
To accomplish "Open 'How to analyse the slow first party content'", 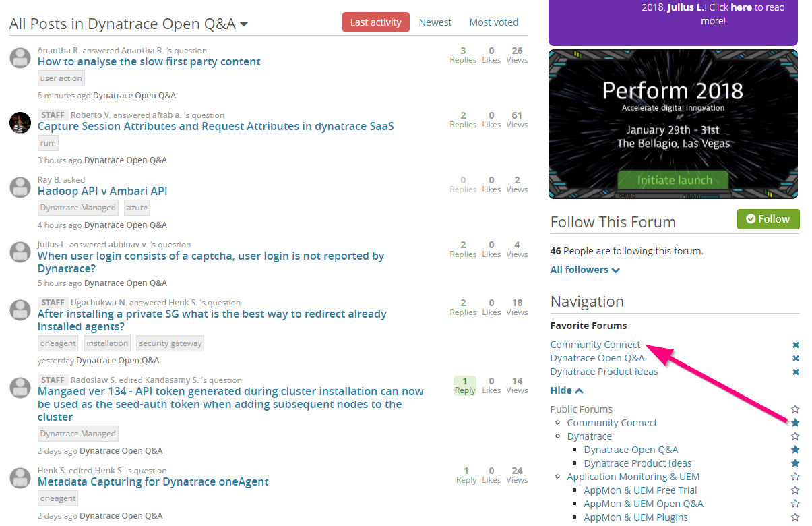I will [x=149, y=61].
